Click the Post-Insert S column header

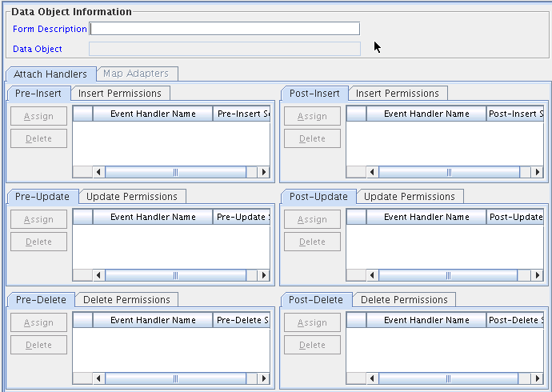(x=515, y=114)
